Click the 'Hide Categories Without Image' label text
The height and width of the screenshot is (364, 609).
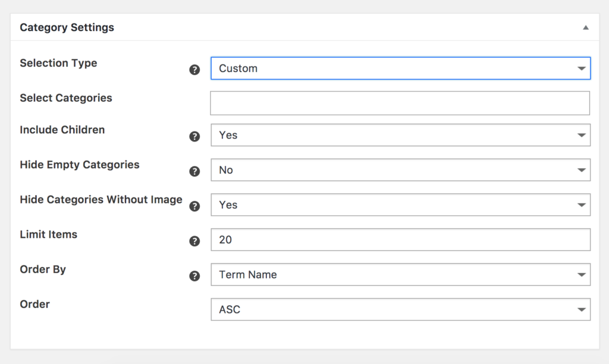(101, 200)
